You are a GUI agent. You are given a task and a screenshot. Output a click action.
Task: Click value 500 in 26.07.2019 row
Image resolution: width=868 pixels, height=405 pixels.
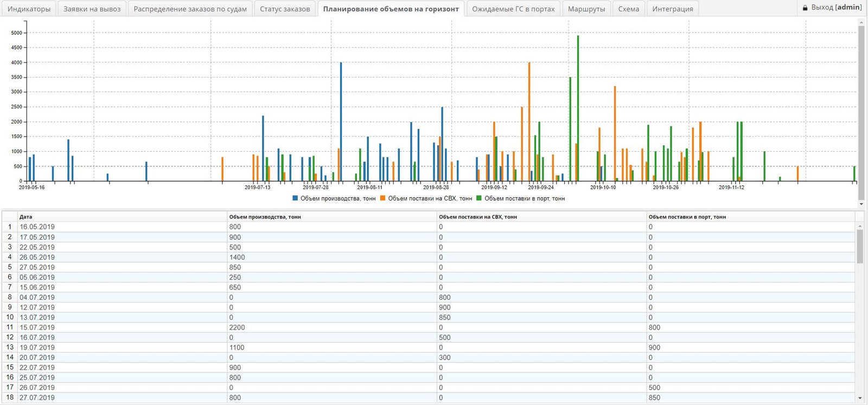[751, 388]
